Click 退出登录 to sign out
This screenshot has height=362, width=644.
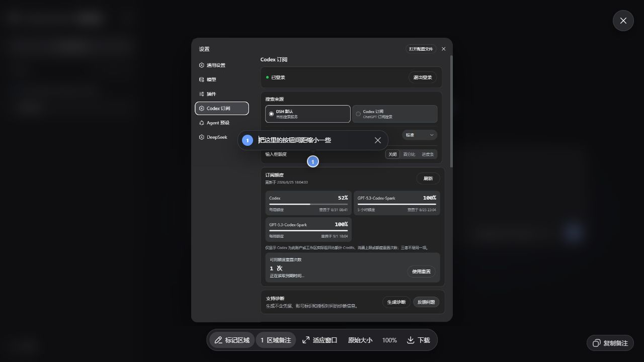click(423, 77)
